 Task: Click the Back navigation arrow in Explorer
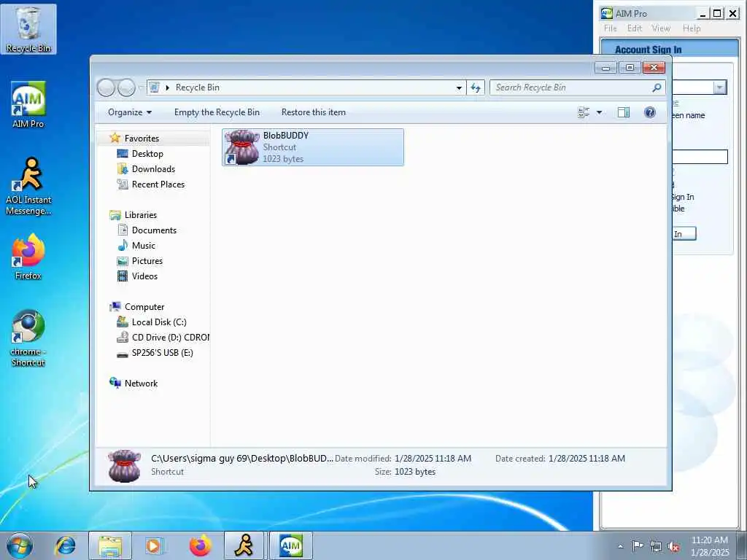pos(106,87)
